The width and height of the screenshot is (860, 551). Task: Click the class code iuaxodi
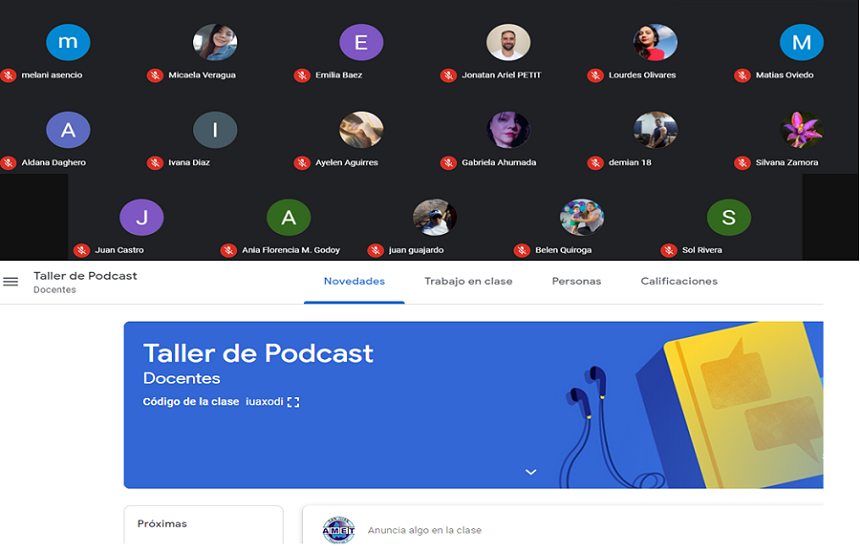(x=264, y=402)
